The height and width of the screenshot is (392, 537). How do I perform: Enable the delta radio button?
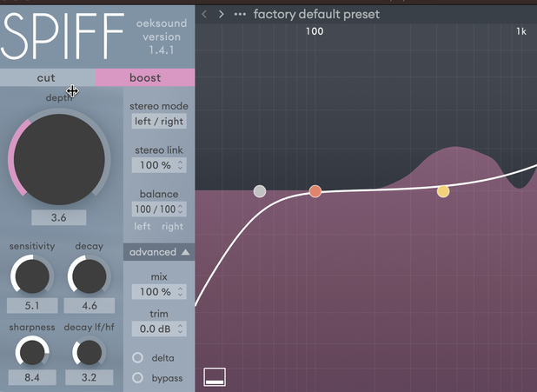click(x=138, y=358)
